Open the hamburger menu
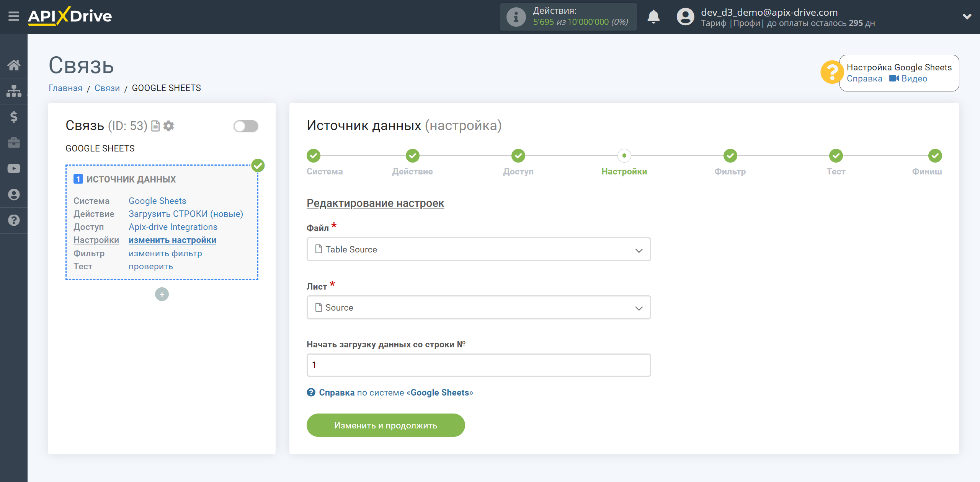The image size is (980, 482). [x=14, y=16]
